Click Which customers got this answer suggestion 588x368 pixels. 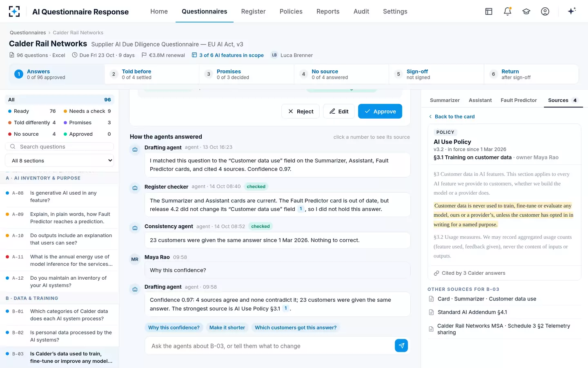point(296,328)
